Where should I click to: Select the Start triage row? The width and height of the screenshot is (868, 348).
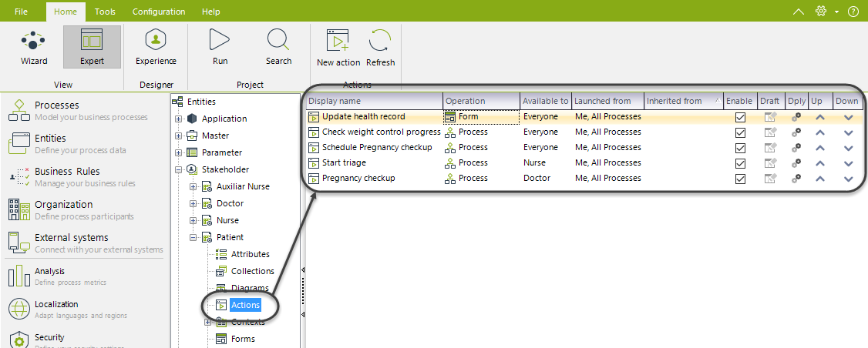pyautogui.click(x=584, y=163)
